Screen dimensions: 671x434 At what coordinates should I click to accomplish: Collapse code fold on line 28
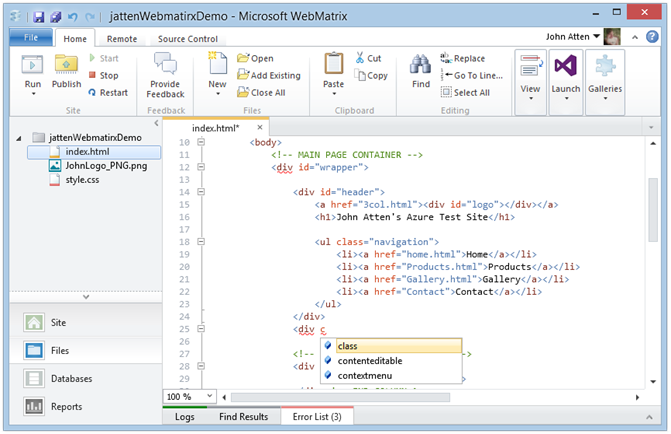[201, 366]
